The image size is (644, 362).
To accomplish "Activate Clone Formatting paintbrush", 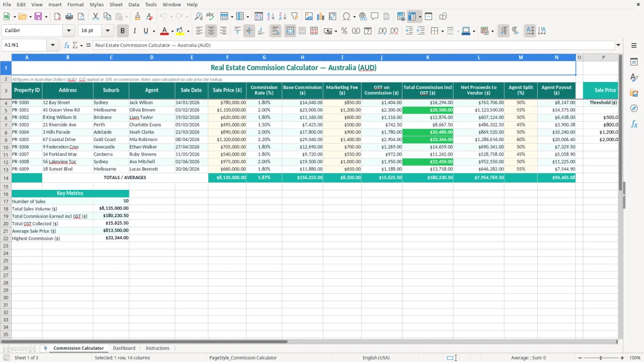I will (x=137, y=17).
